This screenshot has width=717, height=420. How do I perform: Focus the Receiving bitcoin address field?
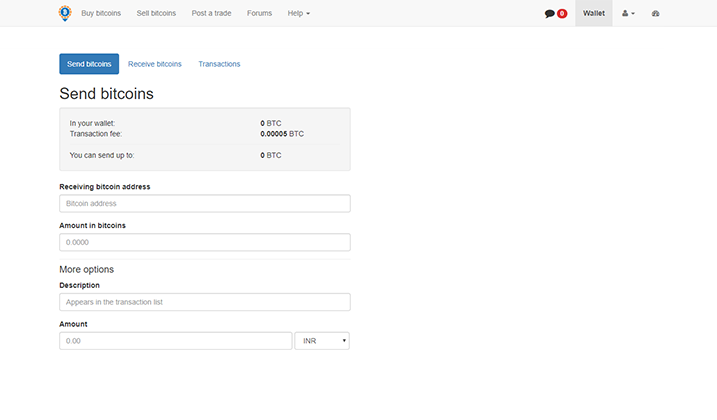[205, 203]
